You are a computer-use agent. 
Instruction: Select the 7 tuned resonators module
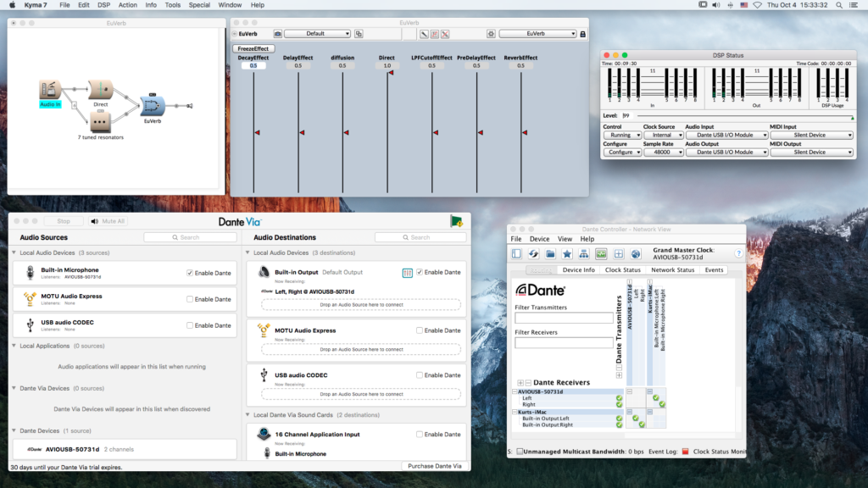pos(102,122)
